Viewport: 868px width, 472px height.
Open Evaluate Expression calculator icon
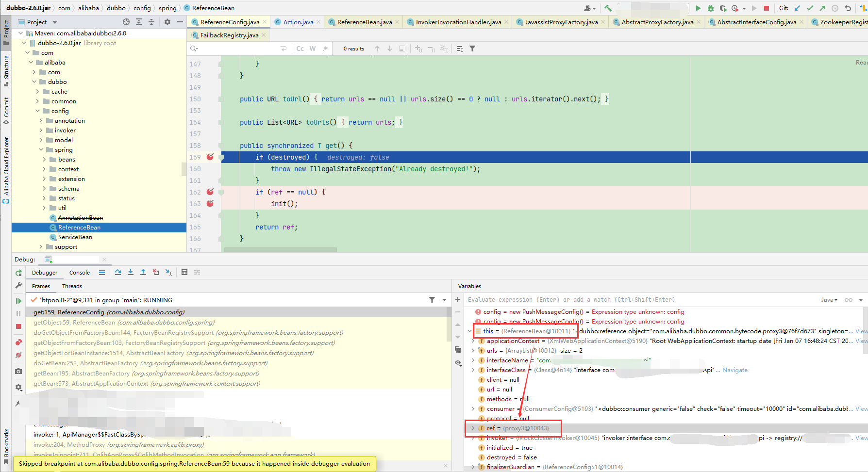184,273
